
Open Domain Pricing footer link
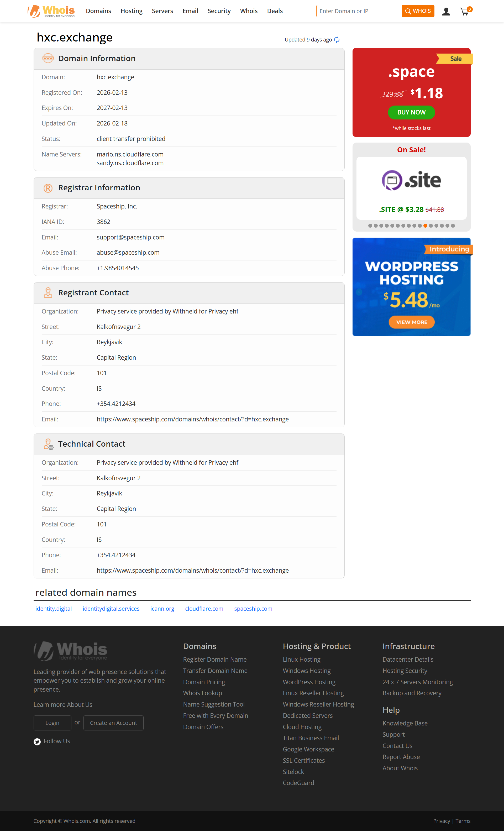(204, 682)
